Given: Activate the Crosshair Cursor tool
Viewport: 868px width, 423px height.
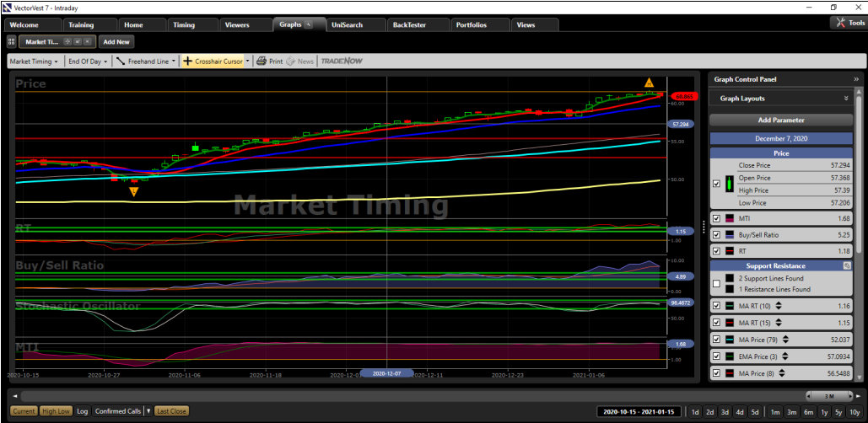Looking at the screenshot, I should 213,62.
